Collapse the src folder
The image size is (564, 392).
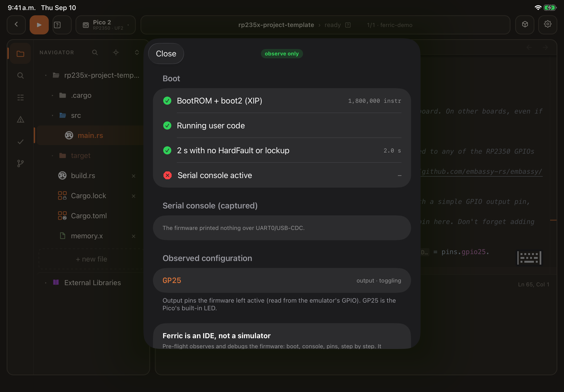[x=52, y=115]
